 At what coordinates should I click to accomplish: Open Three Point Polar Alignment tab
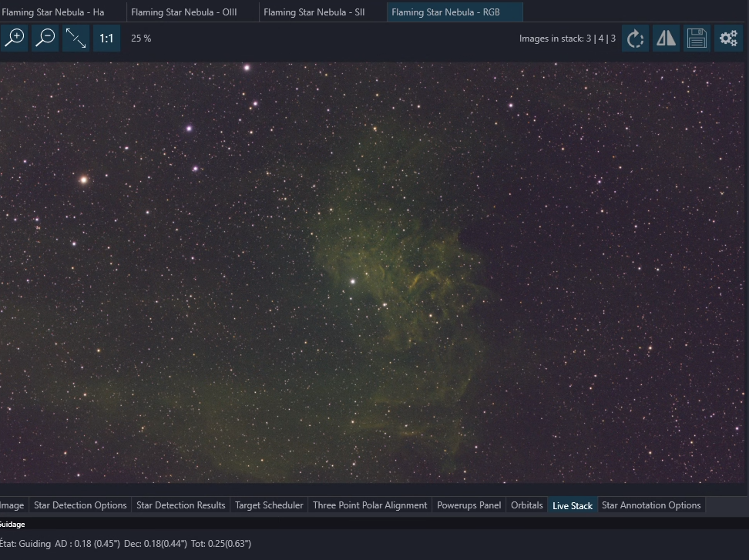pyautogui.click(x=370, y=505)
